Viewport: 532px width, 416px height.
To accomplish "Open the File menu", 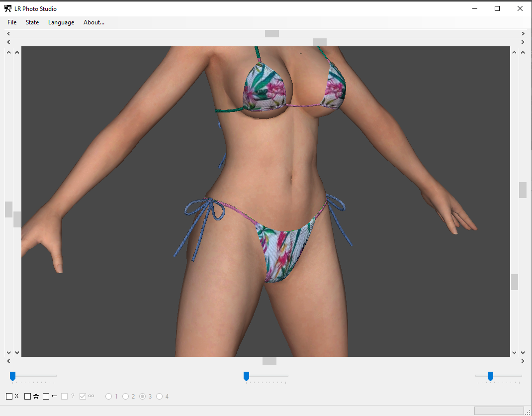I will 12,22.
